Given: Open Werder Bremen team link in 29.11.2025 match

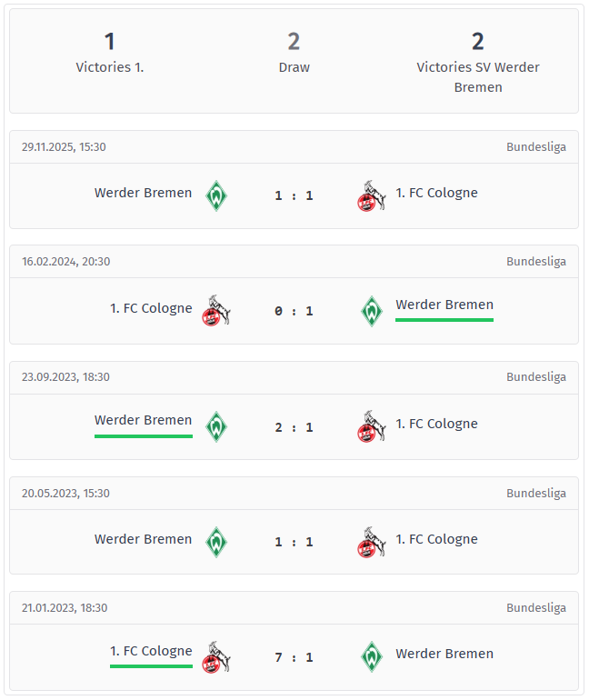Looking at the screenshot, I should tap(143, 193).
